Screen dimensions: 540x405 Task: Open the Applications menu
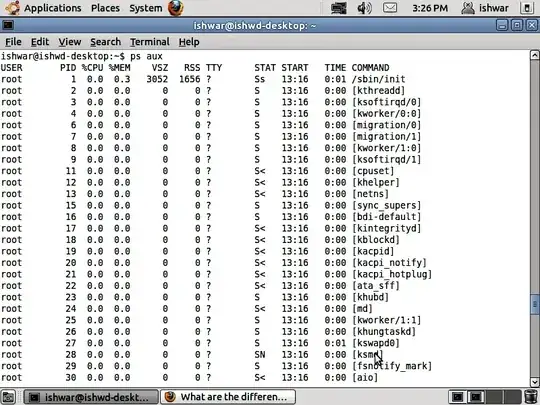click(53, 8)
